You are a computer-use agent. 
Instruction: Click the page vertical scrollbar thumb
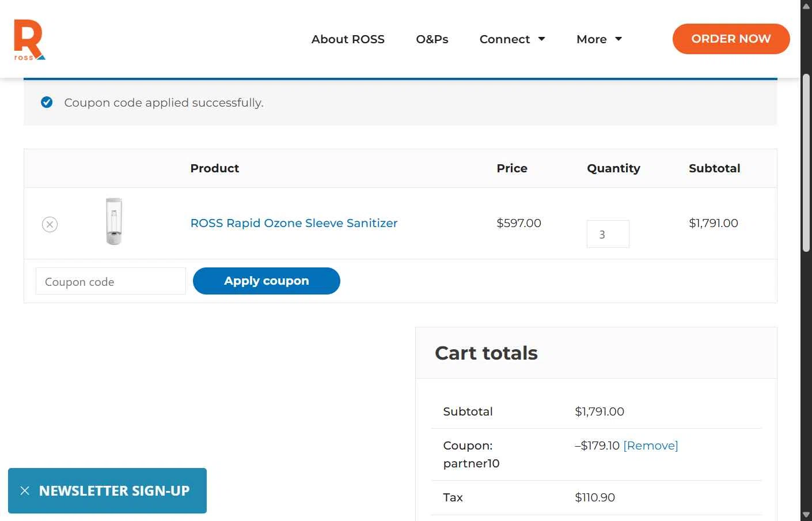[x=806, y=163]
